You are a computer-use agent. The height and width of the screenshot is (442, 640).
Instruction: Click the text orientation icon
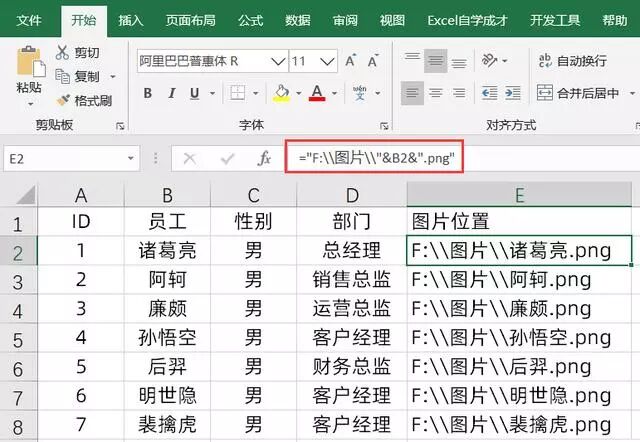coord(489,60)
